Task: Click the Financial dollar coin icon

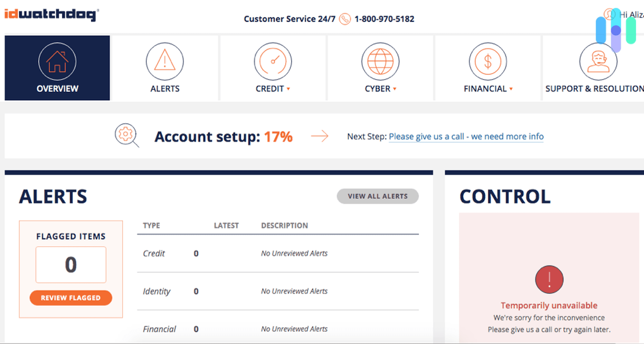Action: [488, 61]
